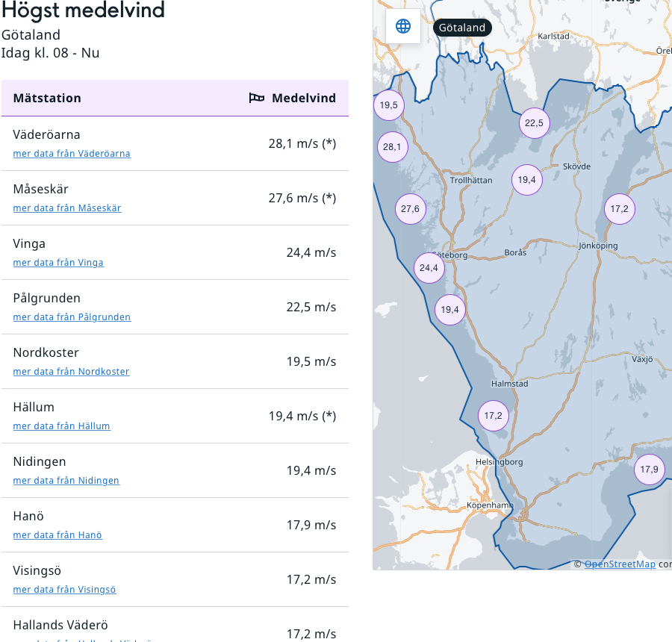Open the 'mer data från Måseskär' link
672x642 pixels.
pos(67,208)
